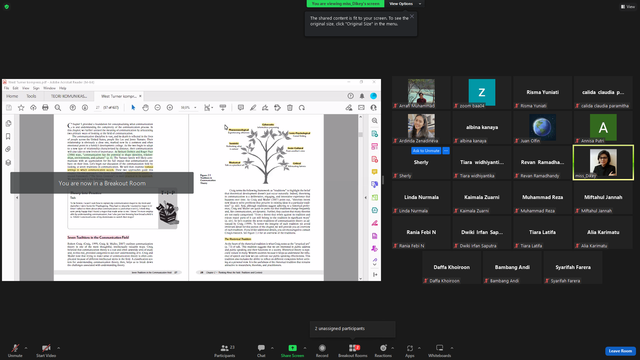Open the Chat panel
The width and height of the screenshot is (640, 360).
261,350
